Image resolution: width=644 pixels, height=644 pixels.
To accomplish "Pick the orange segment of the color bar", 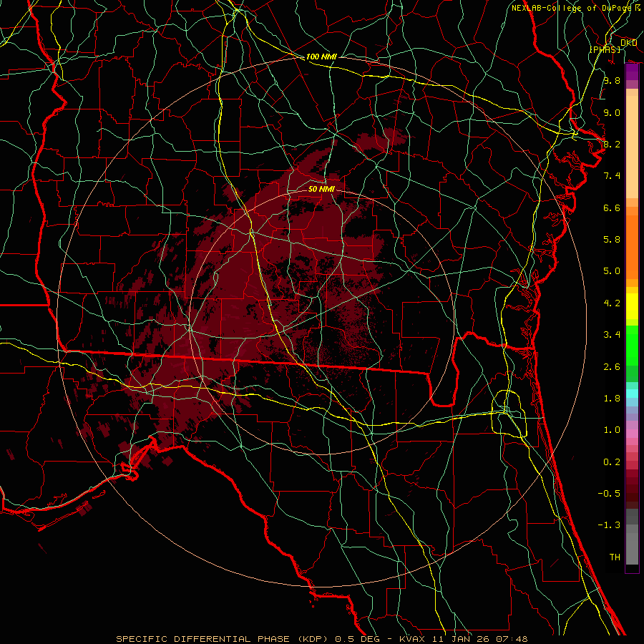I will pyautogui.click(x=632, y=246).
